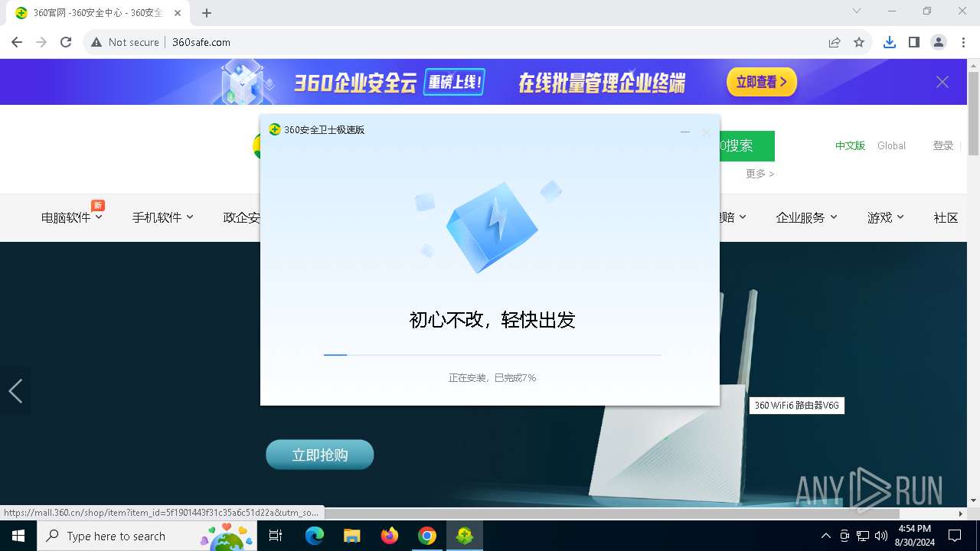Open File Explorer from taskbar
This screenshot has width=980, height=551.
tap(351, 536)
